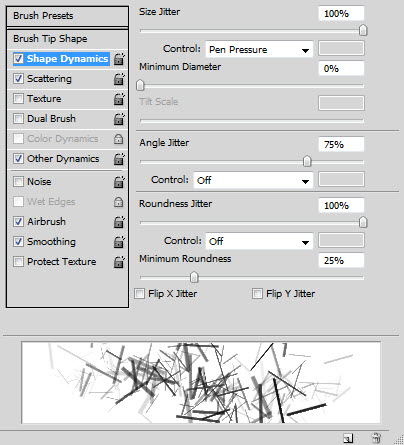Click the Smoothing option label
This screenshot has width=404, height=445.
pyautogui.click(x=52, y=242)
